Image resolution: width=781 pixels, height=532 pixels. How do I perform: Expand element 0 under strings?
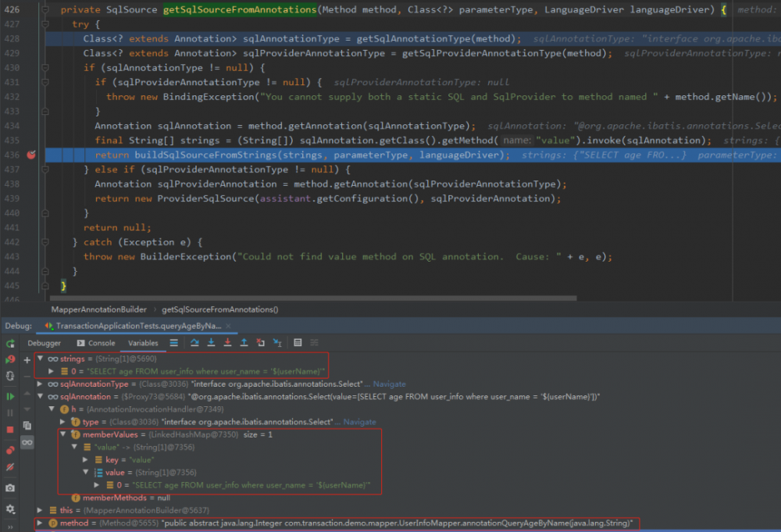(51, 371)
